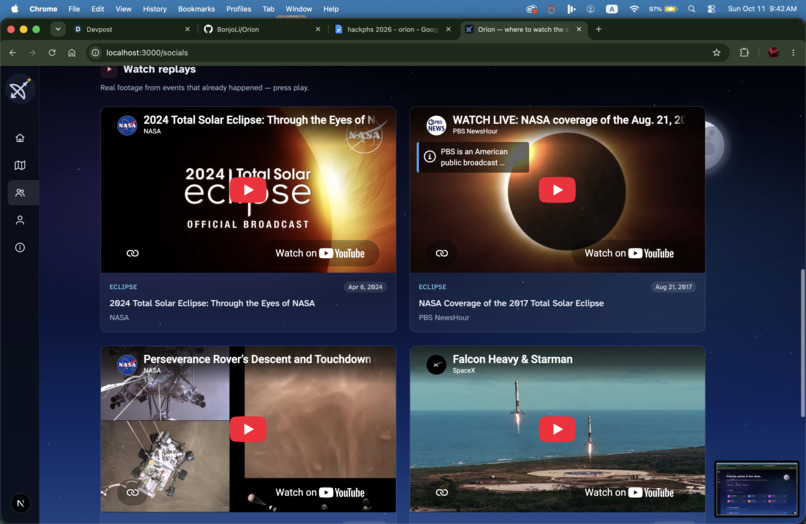The image size is (806, 524).
Task: Open the N user avatar at sidebar bottom
Action: (20, 503)
